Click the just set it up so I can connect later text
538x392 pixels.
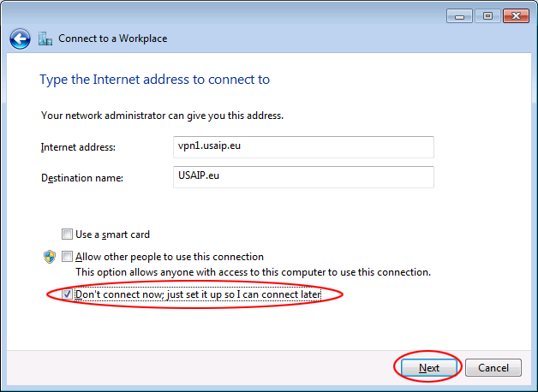pos(244,294)
